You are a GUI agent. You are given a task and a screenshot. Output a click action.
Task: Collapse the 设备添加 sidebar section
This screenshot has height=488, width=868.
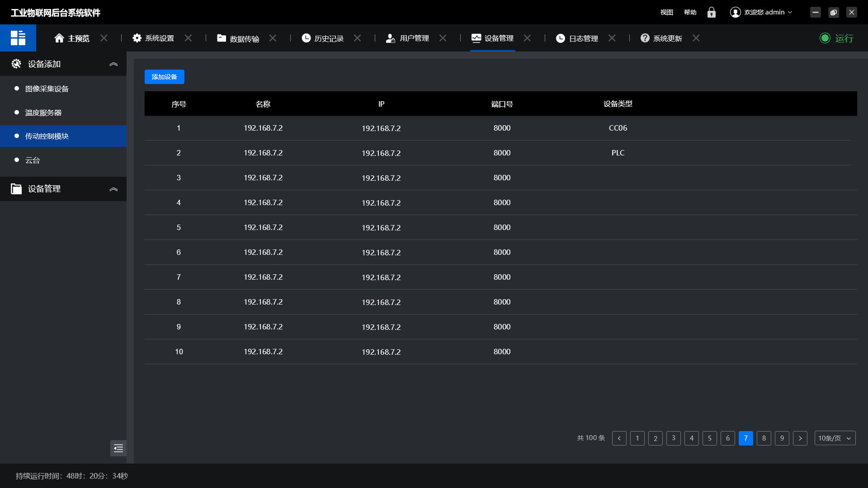tap(113, 64)
